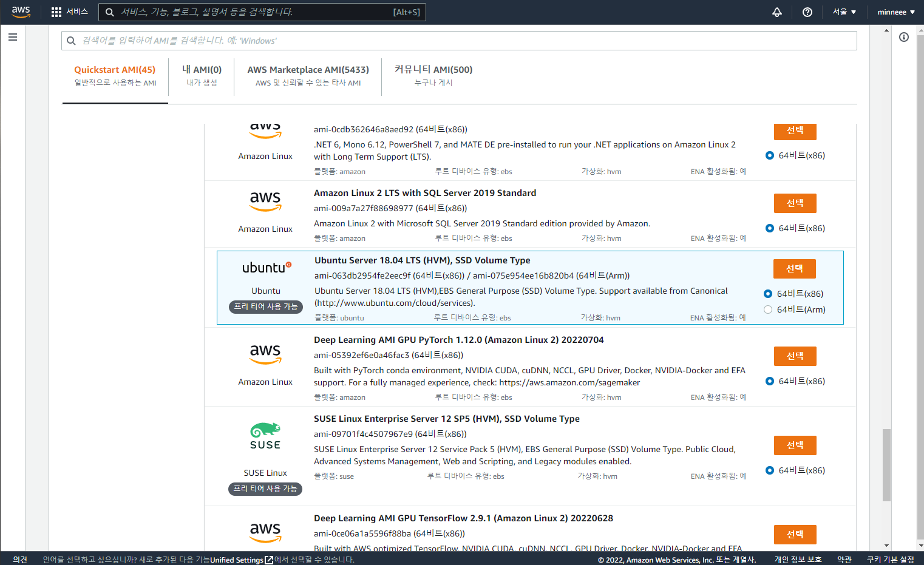Switch to the AWS Marketplace AMI(5433) tab
This screenshot has height=565, width=924.
tap(308, 76)
